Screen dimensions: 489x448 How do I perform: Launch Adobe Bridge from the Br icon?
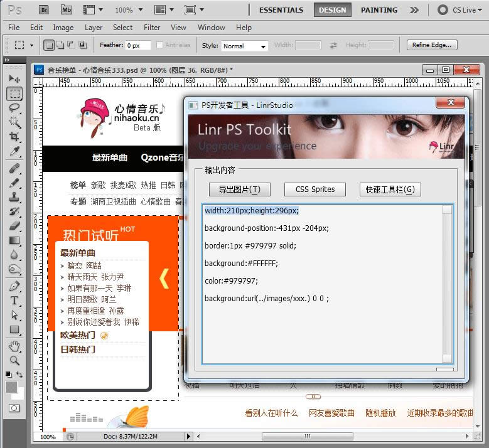[x=45, y=10]
